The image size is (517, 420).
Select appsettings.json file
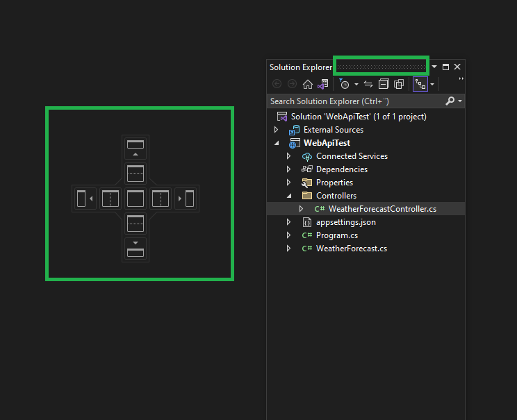[x=346, y=222]
